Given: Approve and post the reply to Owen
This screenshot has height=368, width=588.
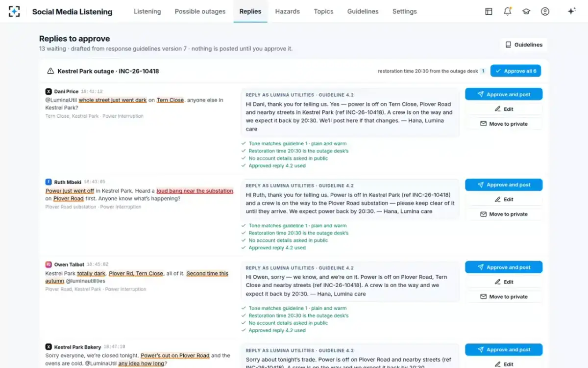Looking at the screenshot, I should (x=504, y=267).
